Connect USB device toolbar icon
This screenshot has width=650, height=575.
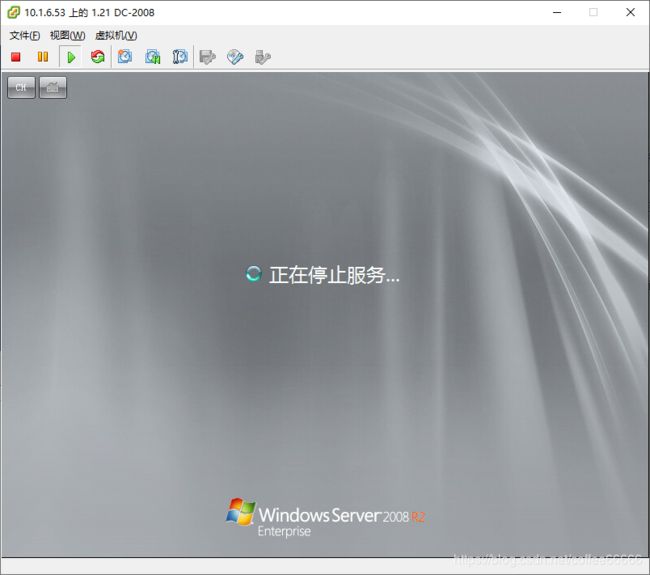click(262, 57)
